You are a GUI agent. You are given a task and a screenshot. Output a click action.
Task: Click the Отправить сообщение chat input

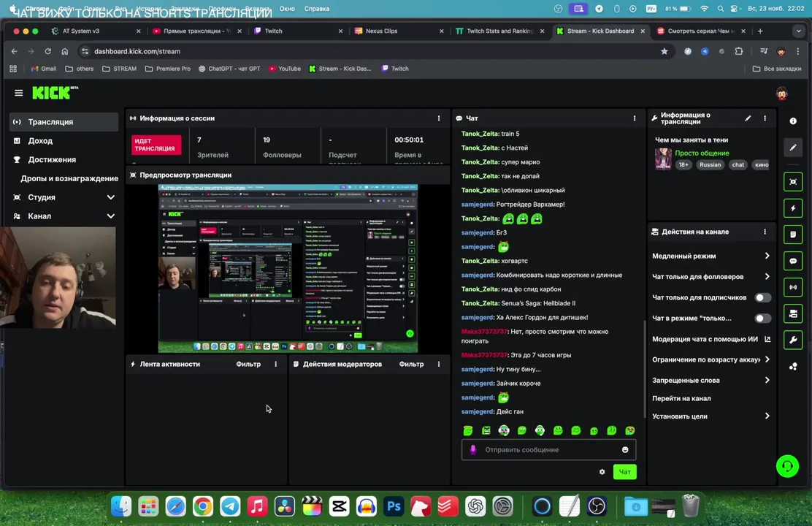point(548,450)
